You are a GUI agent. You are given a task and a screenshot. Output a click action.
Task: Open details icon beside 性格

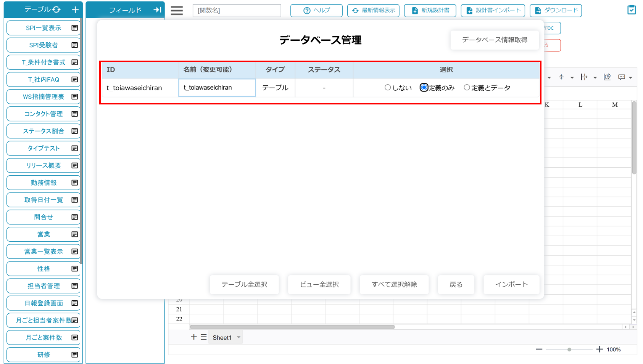tap(75, 269)
